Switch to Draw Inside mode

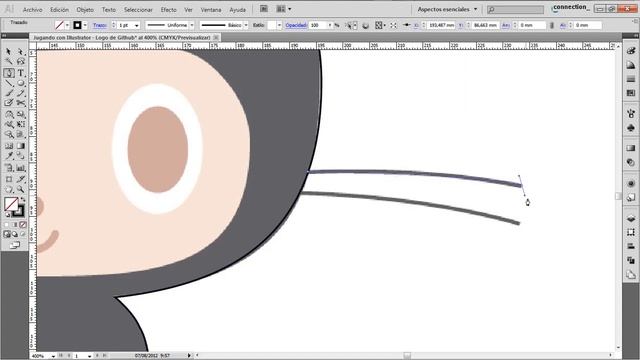pyautogui.click(x=23, y=234)
